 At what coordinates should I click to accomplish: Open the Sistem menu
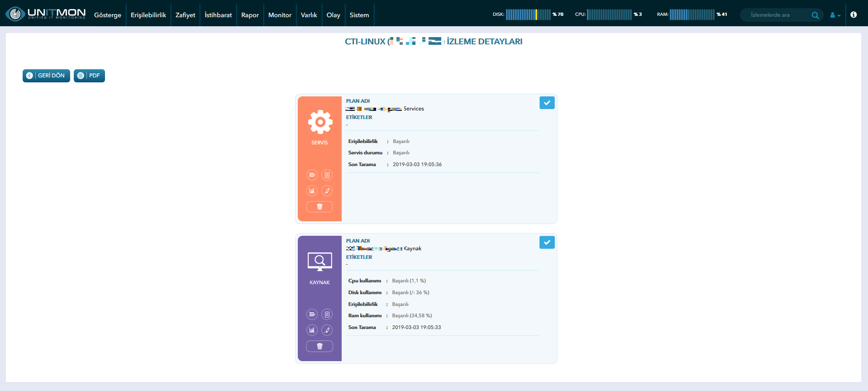359,15
